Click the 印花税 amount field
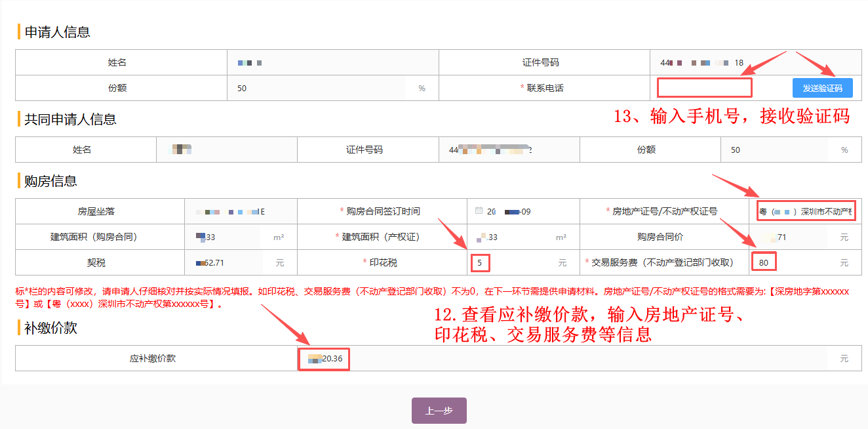This screenshot has height=429, width=868. pyautogui.click(x=511, y=263)
